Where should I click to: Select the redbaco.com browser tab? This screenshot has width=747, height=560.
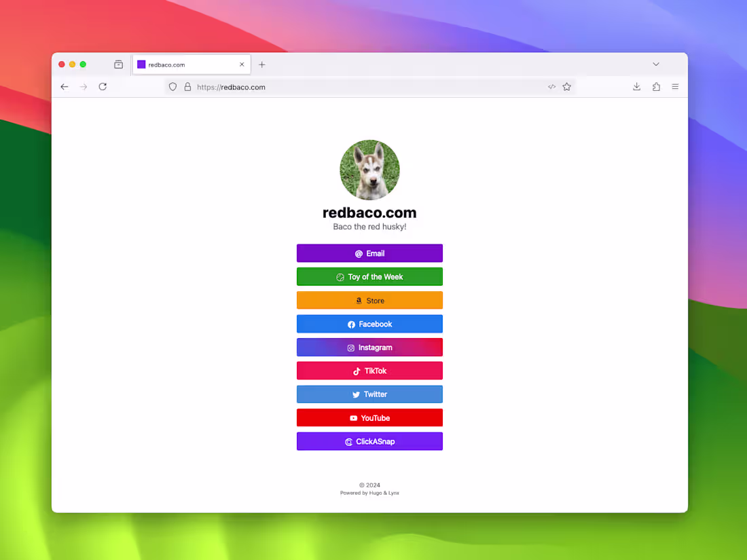192,64
